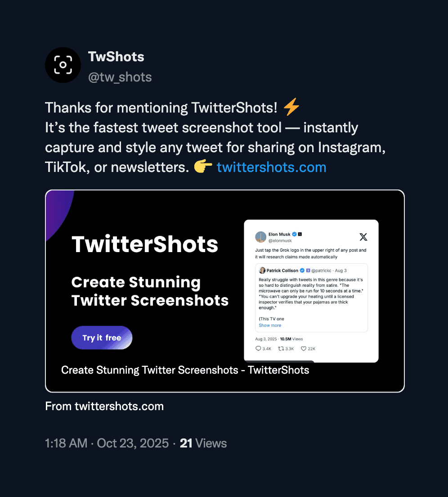Click the X logo in the embedded tweet card
This screenshot has height=497, width=448.
click(363, 237)
